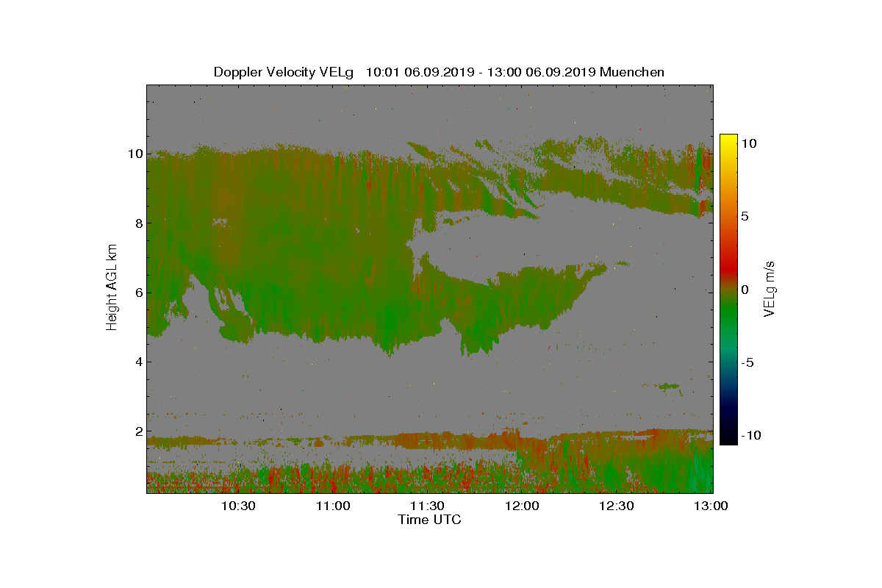Image resolution: width=882 pixels, height=588 pixels.
Task: Click the 'Time UTC' axis label
Action: pos(430,520)
